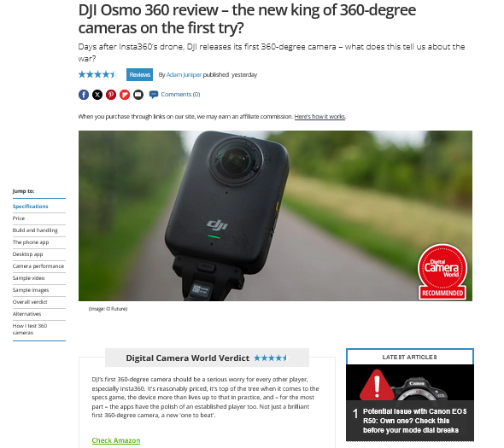This screenshot has width=504, height=448.
Task: Click the star rating under the headline
Action: (x=98, y=74)
